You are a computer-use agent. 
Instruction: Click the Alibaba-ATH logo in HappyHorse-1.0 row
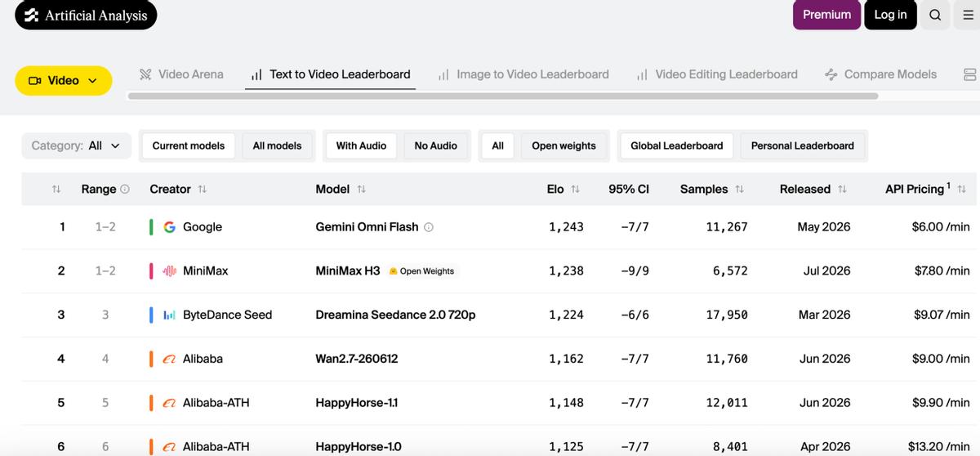click(170, 447)
